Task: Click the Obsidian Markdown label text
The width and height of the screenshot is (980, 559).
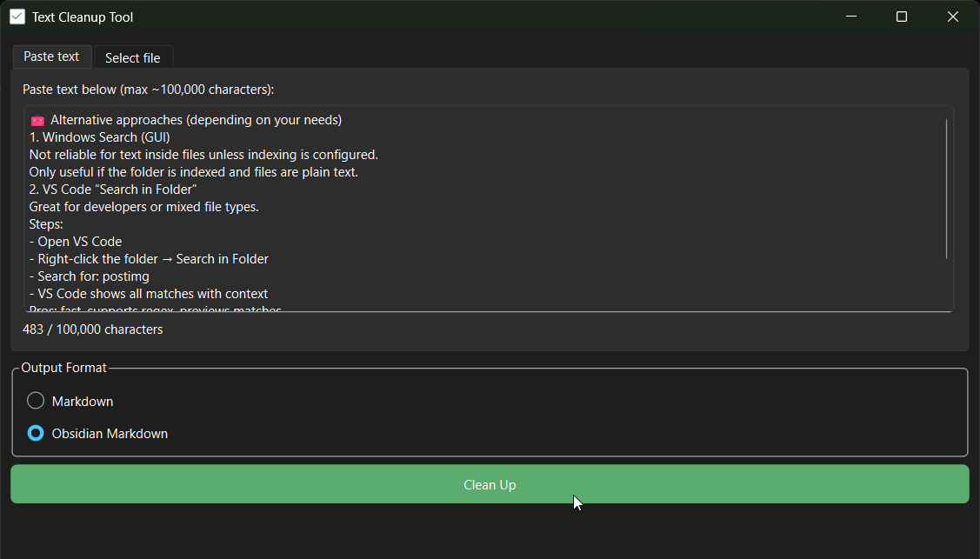Action: tap(110, 432)
